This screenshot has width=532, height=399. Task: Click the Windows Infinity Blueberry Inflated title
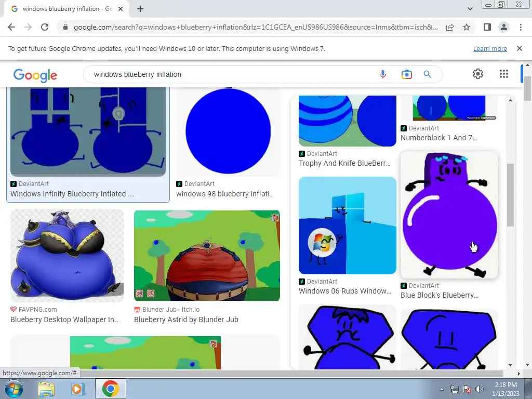tap(72, 194)
